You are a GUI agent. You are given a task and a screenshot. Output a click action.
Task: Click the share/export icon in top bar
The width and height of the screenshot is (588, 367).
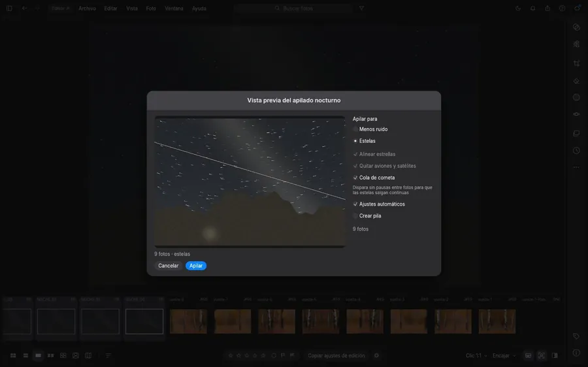[547, 8]
